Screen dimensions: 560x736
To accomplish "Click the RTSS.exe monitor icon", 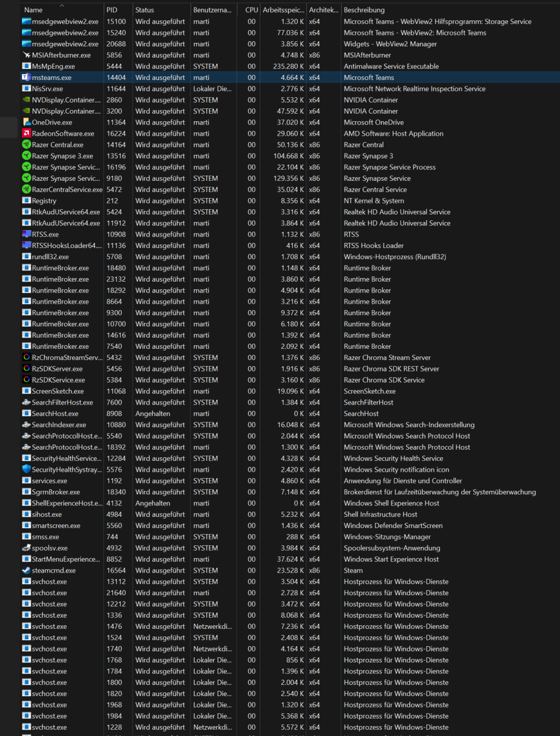I will coord(26,234).
